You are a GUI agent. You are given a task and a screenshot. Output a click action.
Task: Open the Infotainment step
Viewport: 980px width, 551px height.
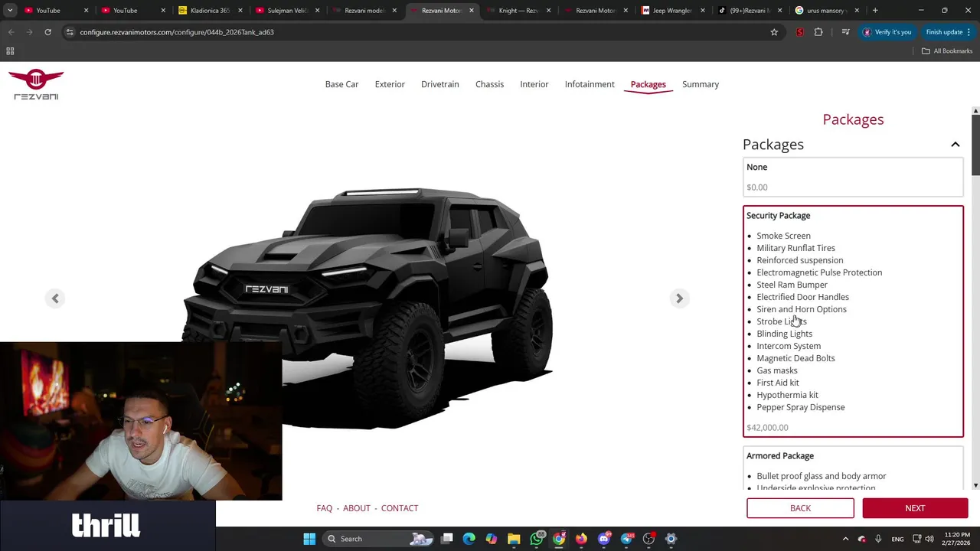590,84
